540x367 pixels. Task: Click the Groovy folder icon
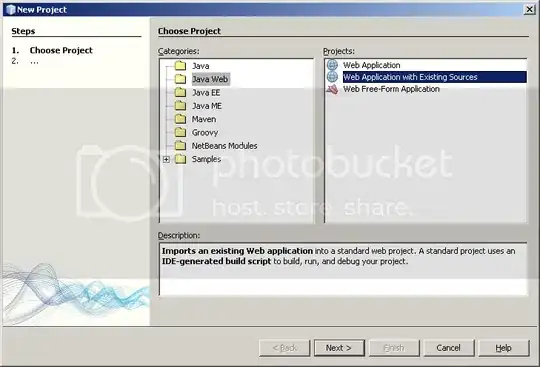pyautogui.click(x=180, y=132)
